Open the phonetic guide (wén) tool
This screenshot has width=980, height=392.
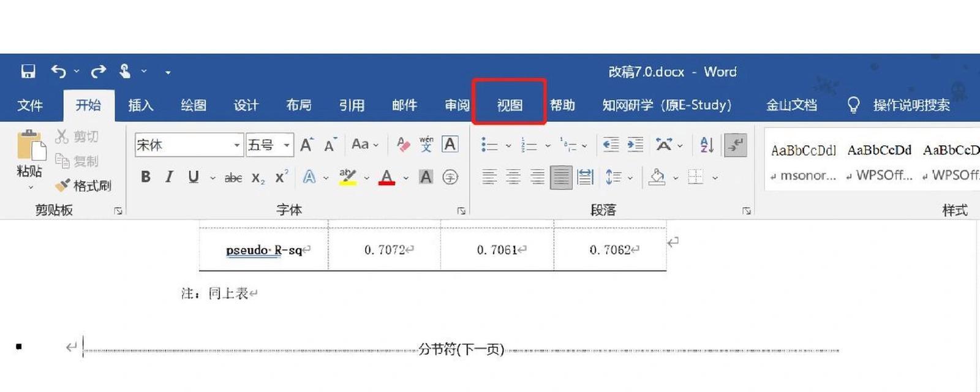click(x=426, y=145)
